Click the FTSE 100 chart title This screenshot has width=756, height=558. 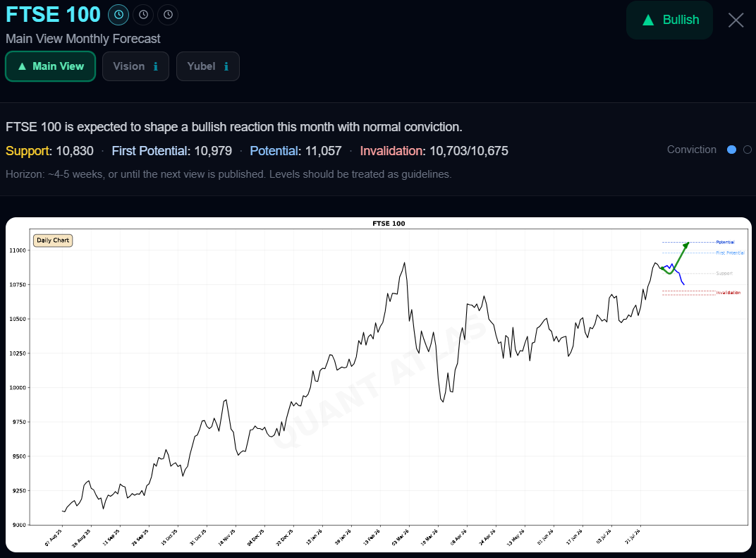389,224
